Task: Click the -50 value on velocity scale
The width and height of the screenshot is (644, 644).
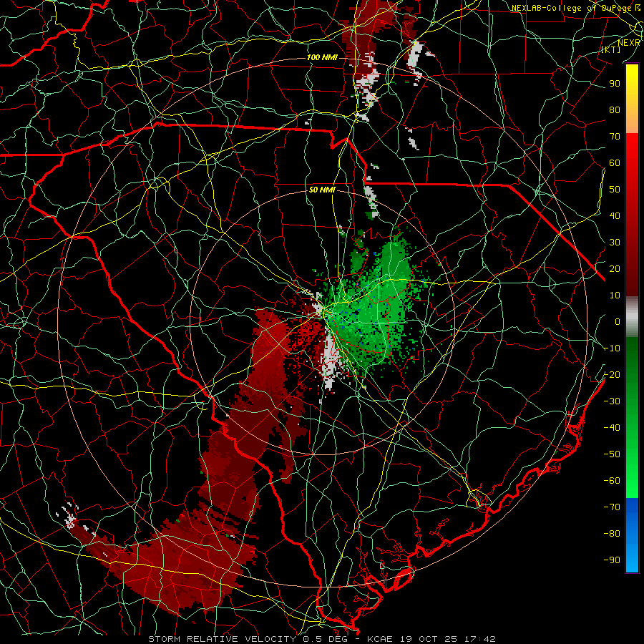Action: [612, 454]
